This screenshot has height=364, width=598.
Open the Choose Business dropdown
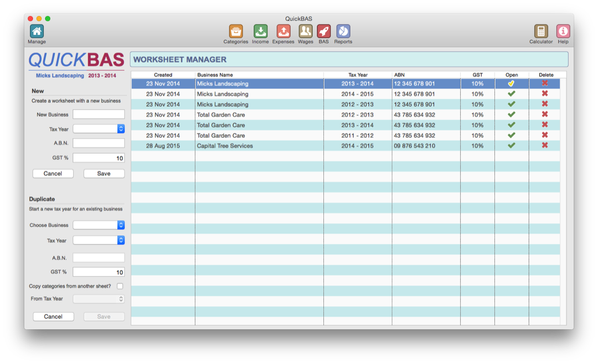pos(99,225)
